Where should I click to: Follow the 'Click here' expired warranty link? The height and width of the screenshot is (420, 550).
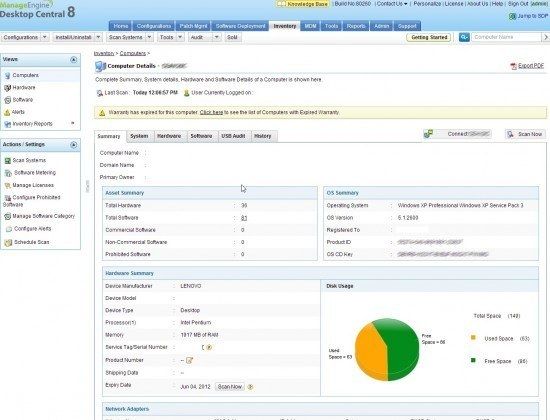(x=211, y=113)
